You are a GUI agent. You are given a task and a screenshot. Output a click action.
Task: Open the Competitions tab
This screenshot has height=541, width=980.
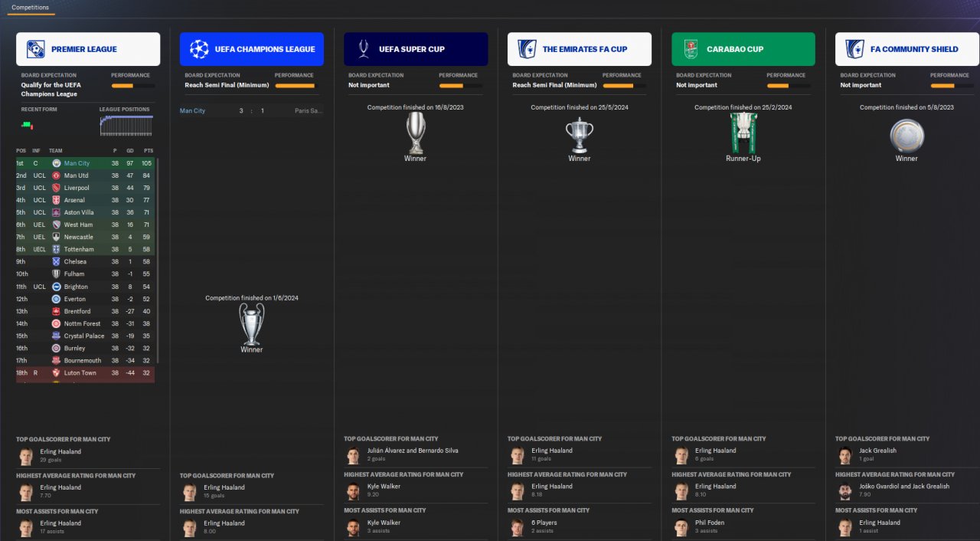pos(31,7)
